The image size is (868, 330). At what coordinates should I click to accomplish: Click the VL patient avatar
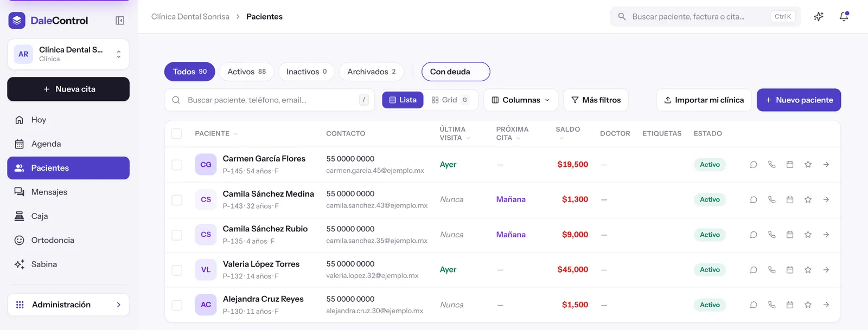click(206, 269)
